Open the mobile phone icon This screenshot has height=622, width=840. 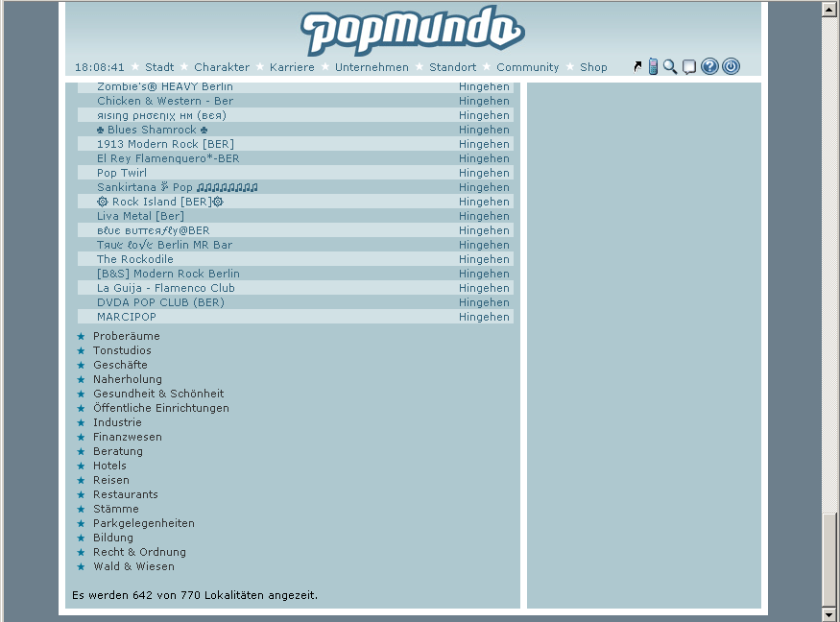pyautogui.click(x=653, y=66)
